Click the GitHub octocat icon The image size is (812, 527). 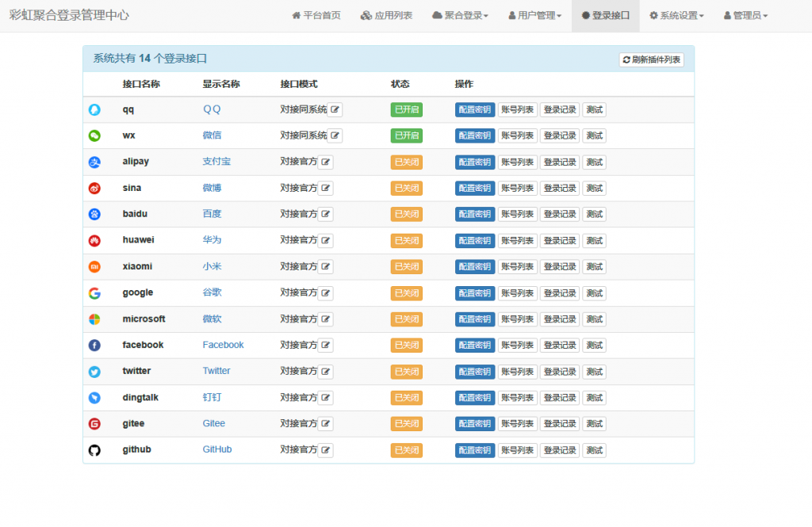point(94,450)
